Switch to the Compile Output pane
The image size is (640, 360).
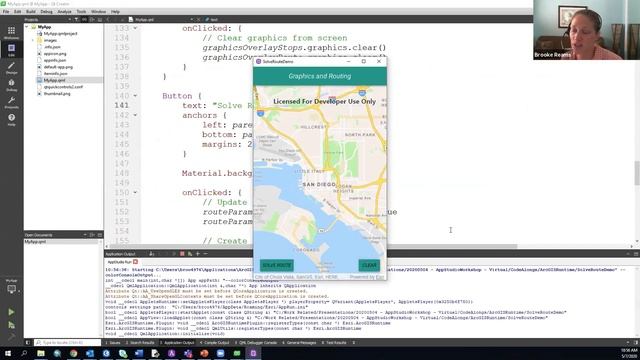215,343
